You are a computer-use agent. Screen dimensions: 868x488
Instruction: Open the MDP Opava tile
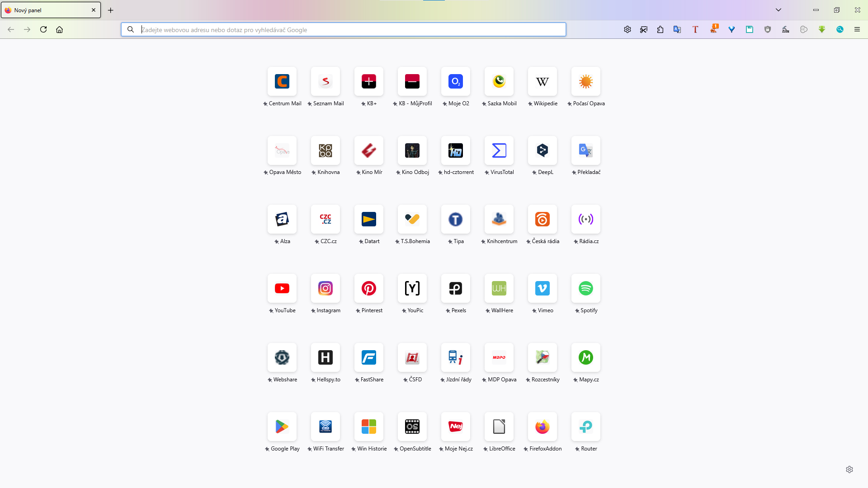[x=499, y=358]
